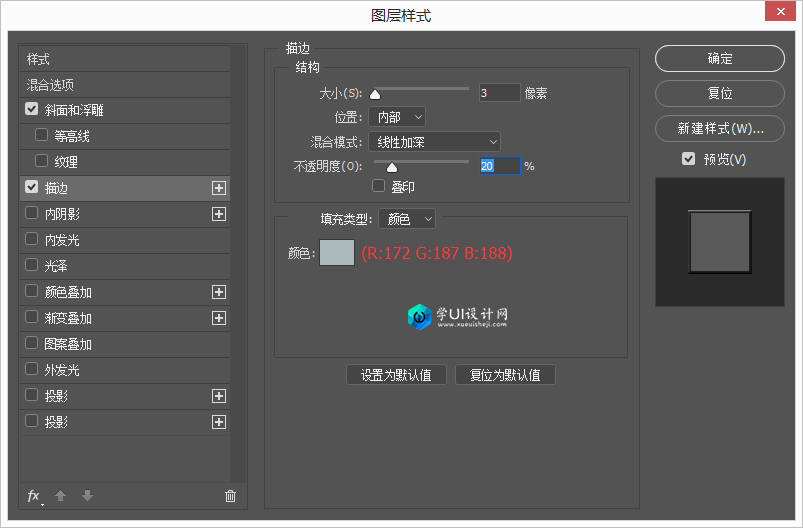Click the 确定 button

click(720, 59)
